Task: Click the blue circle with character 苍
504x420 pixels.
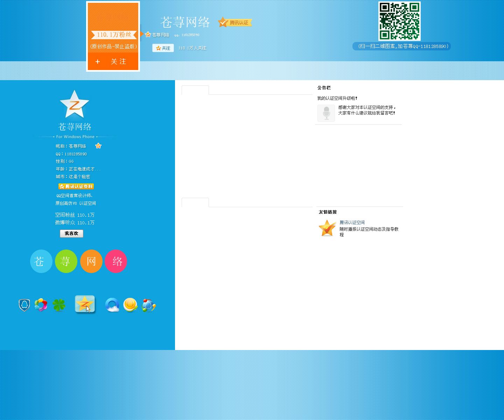Action: 41,261
